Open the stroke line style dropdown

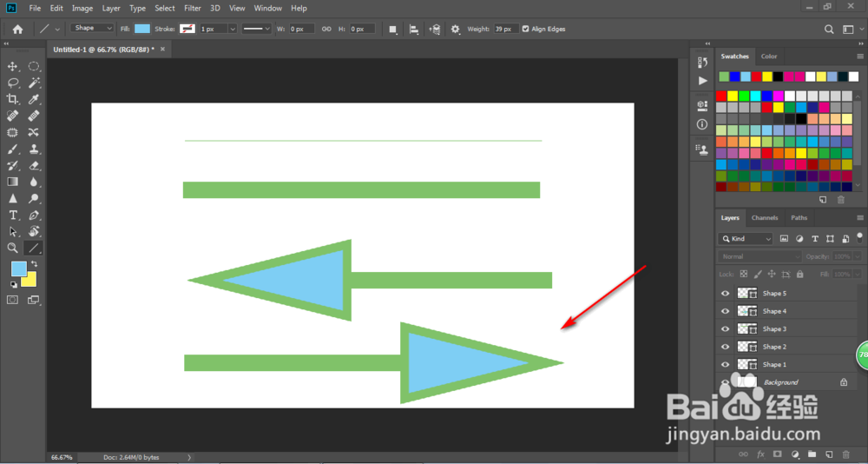coord(256,29)
